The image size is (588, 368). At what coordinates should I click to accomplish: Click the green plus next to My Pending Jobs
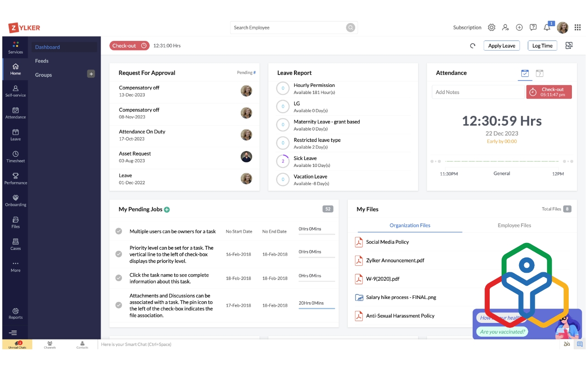(166, 209)
